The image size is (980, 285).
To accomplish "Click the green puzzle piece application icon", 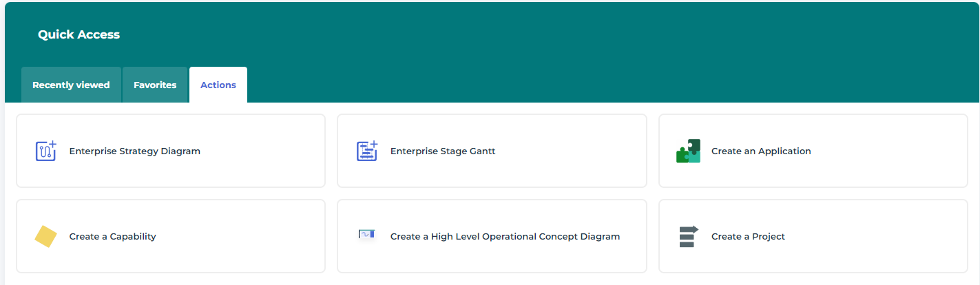I will [x=688, y=151].
